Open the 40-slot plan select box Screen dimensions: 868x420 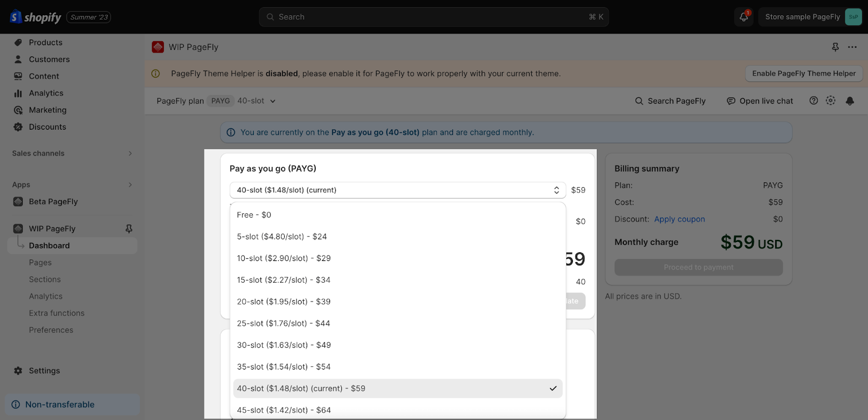pos(398,190)
